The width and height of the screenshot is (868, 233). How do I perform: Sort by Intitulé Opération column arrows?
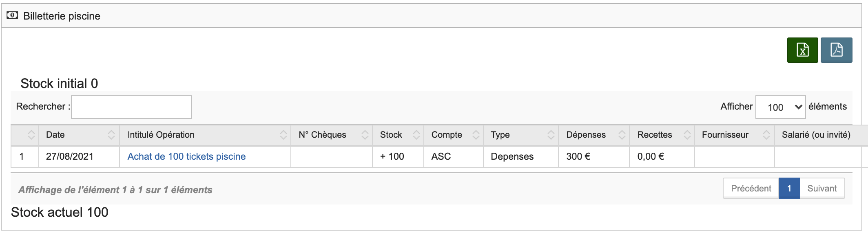[283, 135]
